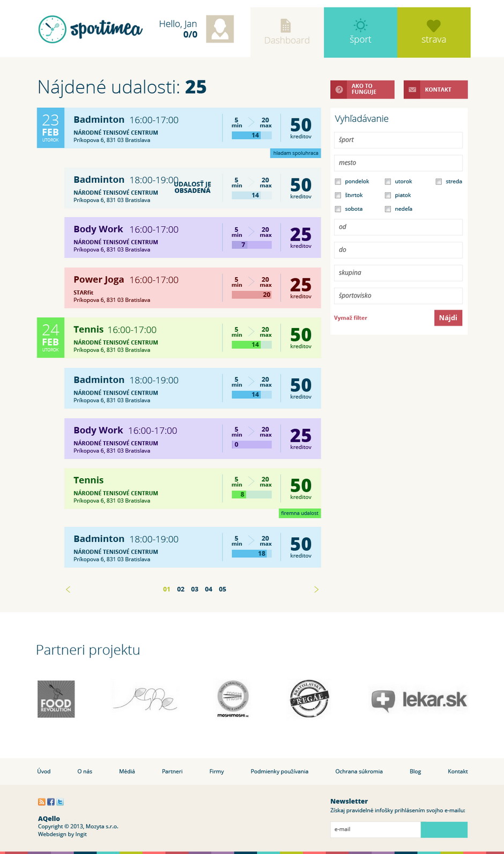Click the lekar.sk partner logo
This screenshot has height=854, width=504.
[419, 700]
